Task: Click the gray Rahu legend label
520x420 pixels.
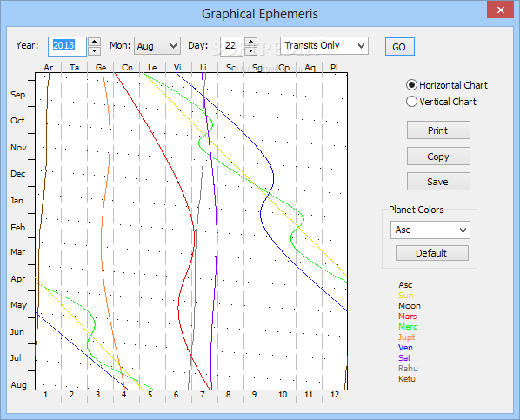Action: click(x=408, y=368)
